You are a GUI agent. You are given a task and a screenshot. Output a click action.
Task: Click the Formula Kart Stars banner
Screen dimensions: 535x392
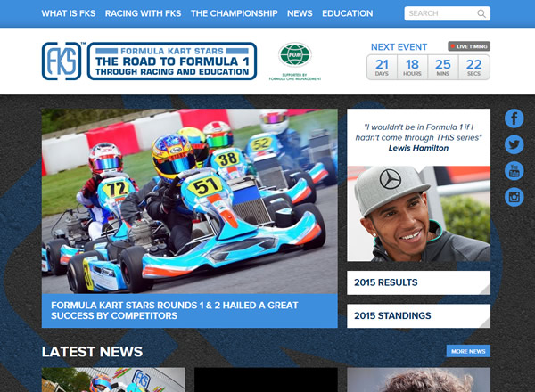(172, 61)
